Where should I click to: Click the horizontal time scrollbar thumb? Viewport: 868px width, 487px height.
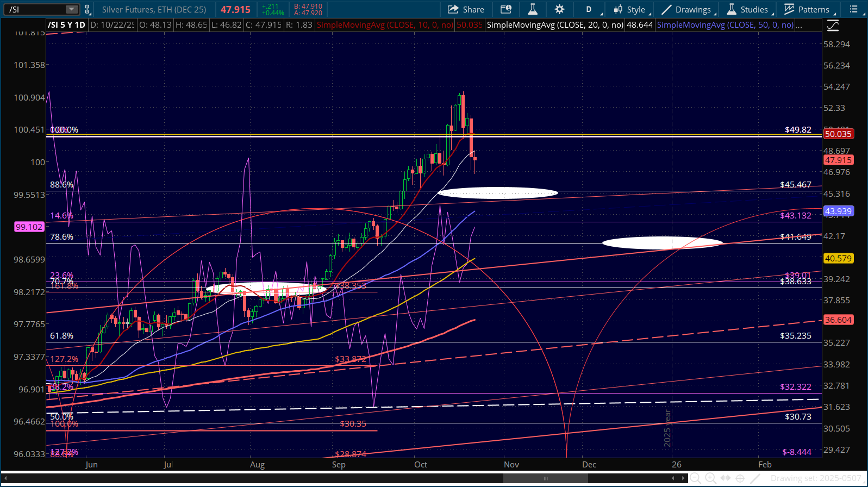(x=545, y=478)
